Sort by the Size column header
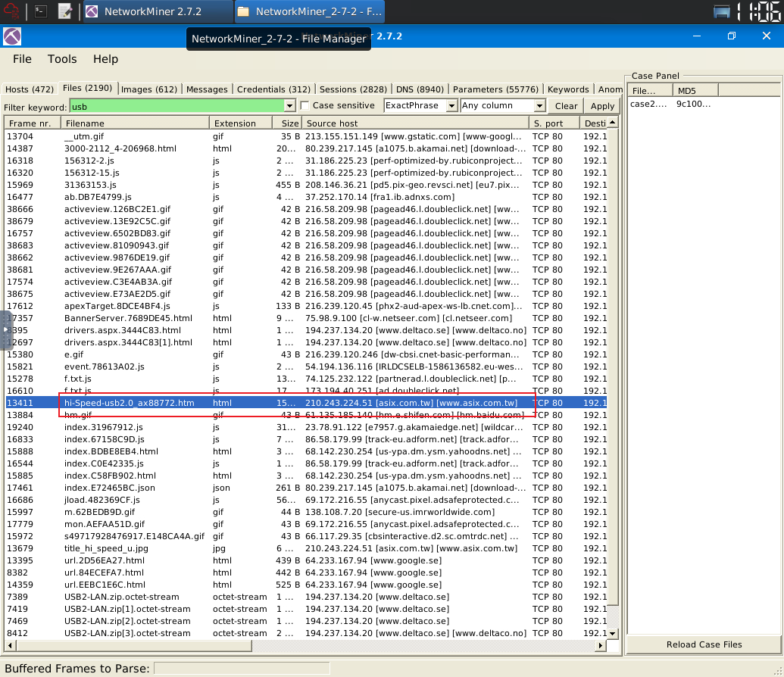784x677 pixels. 288,123
